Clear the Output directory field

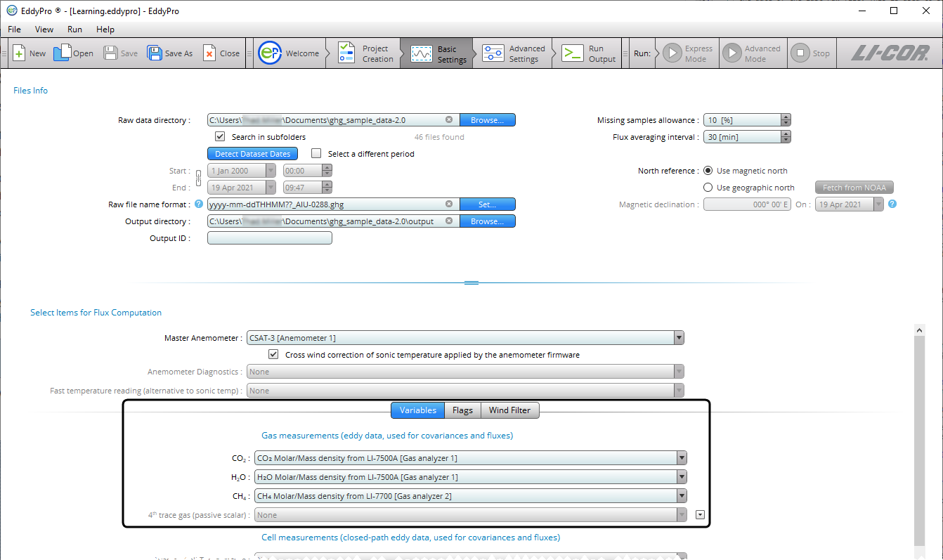pos(449,221)
